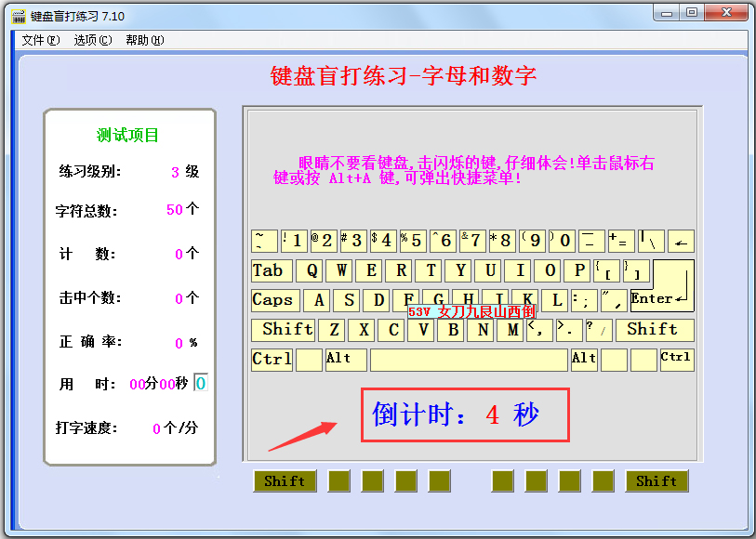756x539 pixels.
Task: Click the bottom-right olive Shift finger button
Action: point(657,480)
